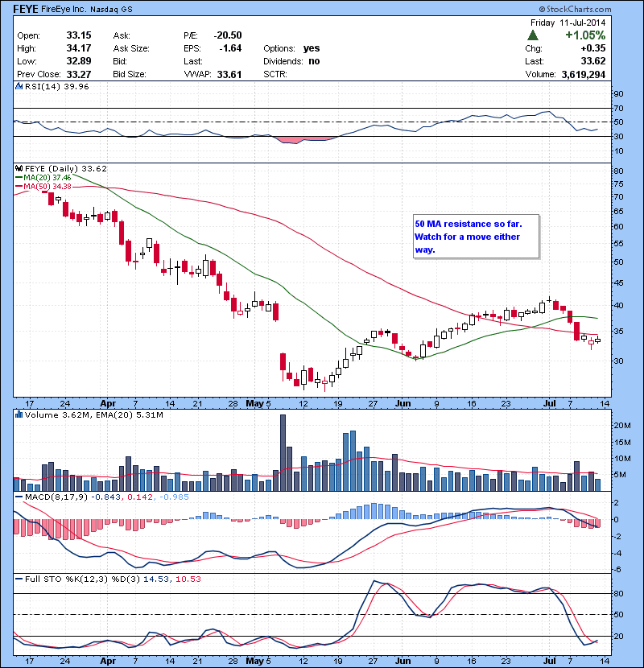This screenshot has height=668, width=644.
Task: Click the MA(50) 34.38 legend label
Action: 47,187
